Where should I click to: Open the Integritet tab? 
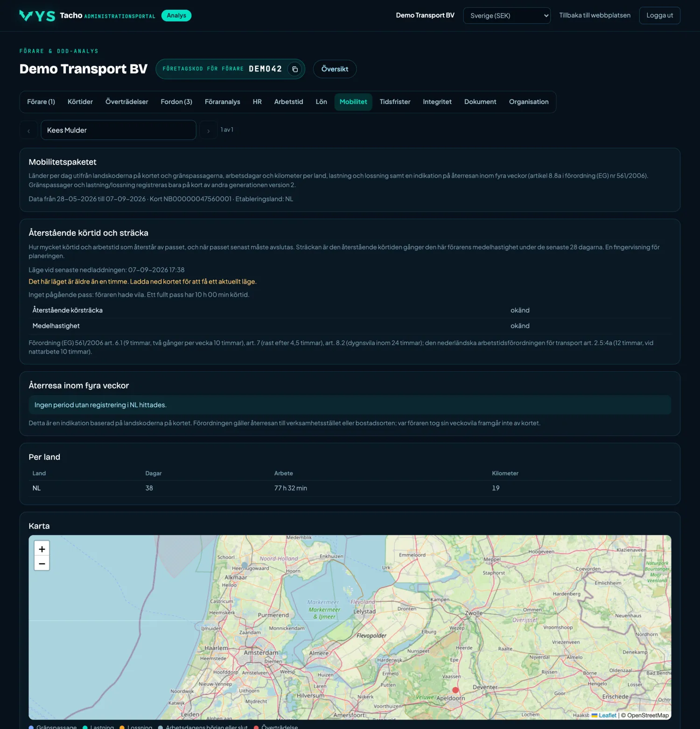437,102
